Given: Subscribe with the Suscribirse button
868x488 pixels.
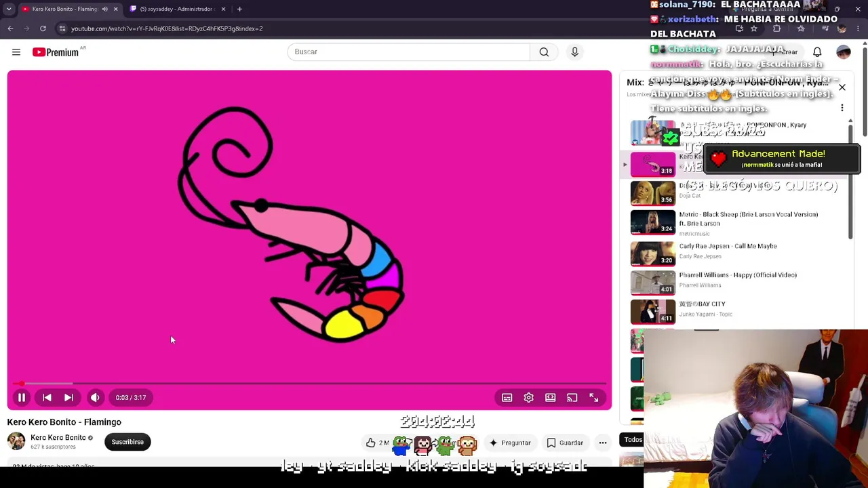Looking at the screenshot, I should 127,442.
